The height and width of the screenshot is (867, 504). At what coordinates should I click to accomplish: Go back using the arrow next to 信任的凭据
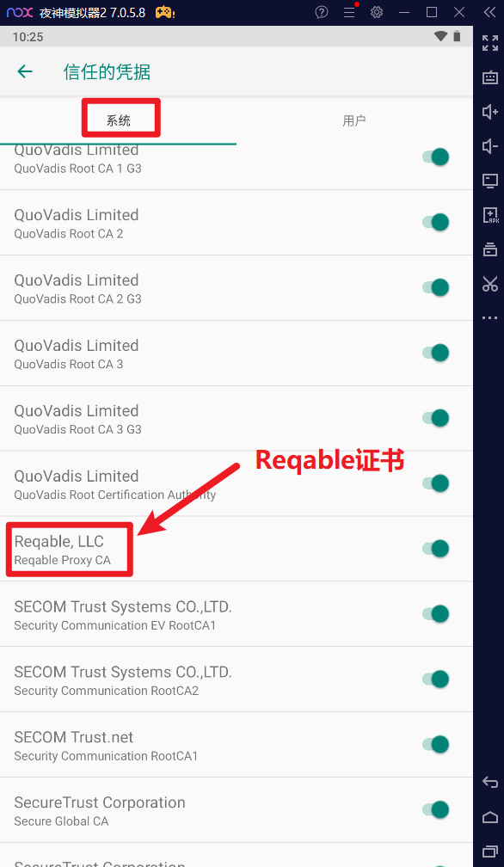click(x=25, y=71)
